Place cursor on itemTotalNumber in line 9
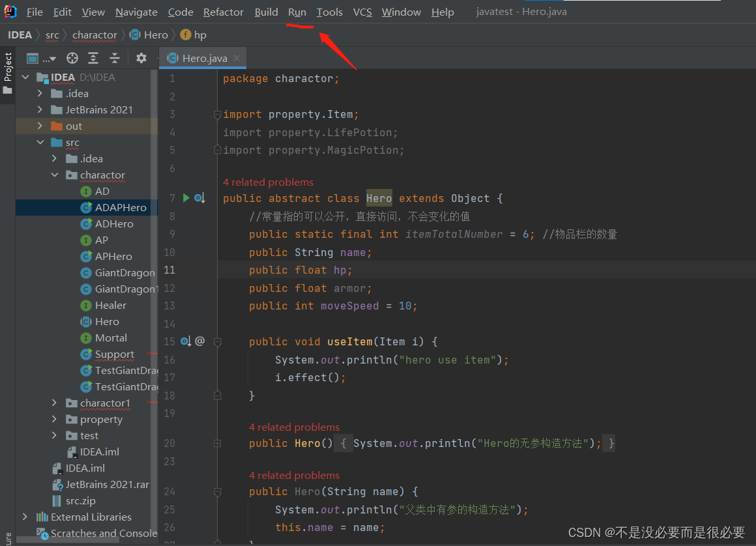Image resolution: width=756 pixels, height=546 pixels. (x=454, y=234)
